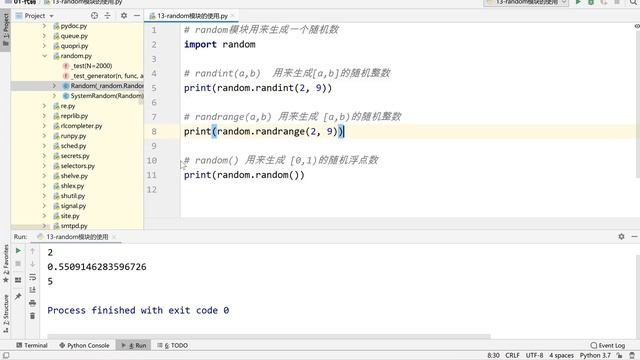Expand the secrets.py tree node

tap(44, 156)
